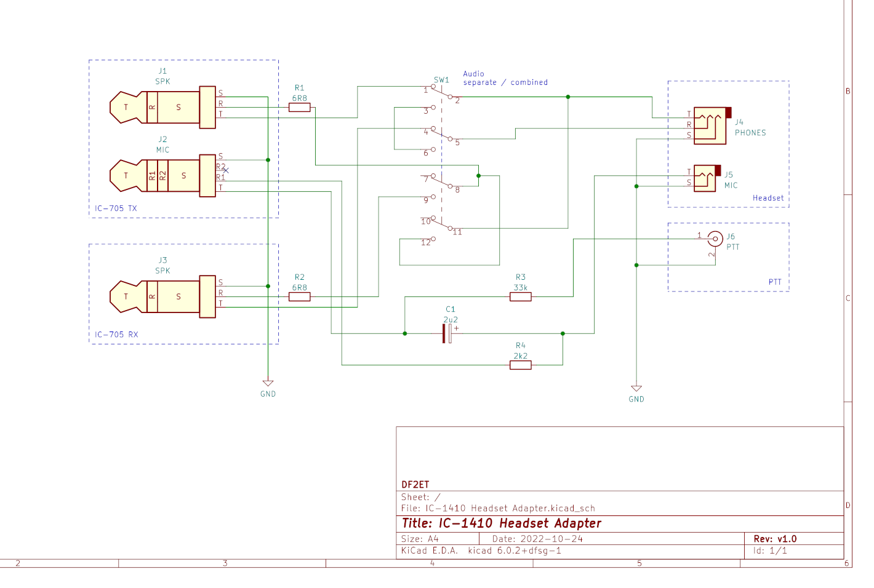The height and width of the screenshot is (588, 874).
Task: Click the 'R2' reference text above the 6R8 resistor
Action: tap(299, 277)
